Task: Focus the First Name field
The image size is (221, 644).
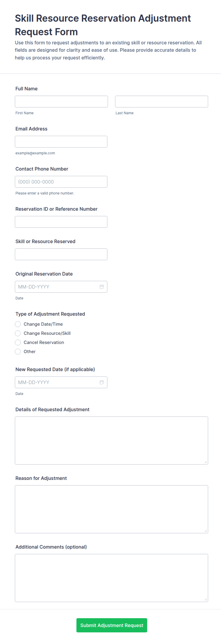Action: tap(62, 102)
